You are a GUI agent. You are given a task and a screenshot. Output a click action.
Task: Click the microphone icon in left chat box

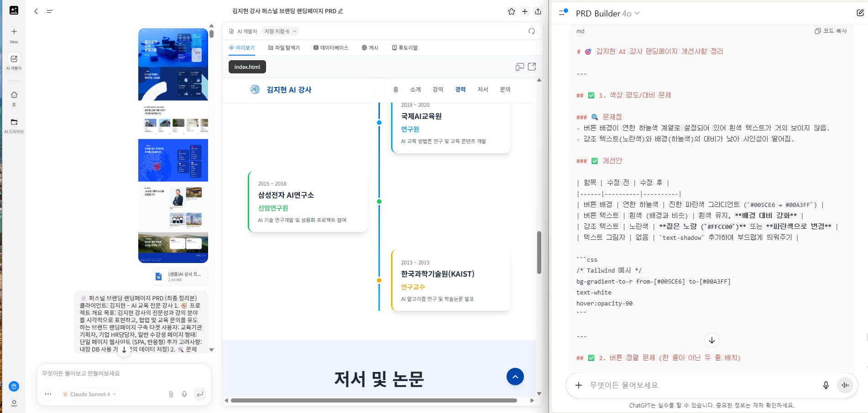(x=184, y=394)
